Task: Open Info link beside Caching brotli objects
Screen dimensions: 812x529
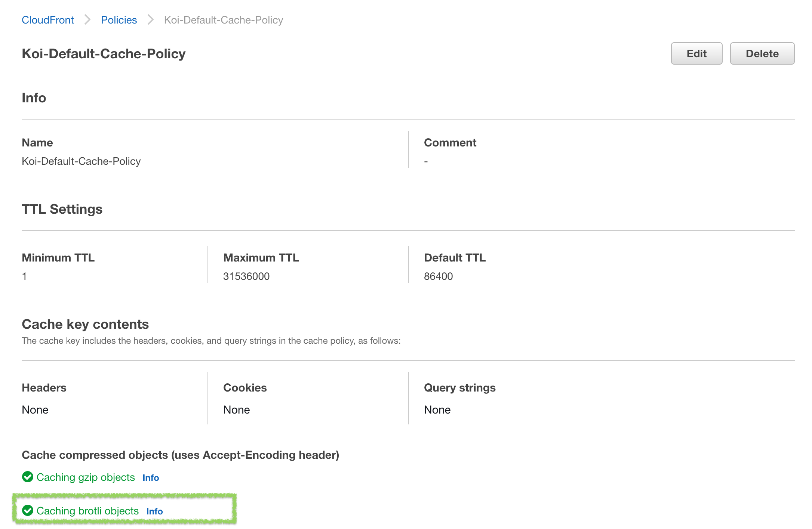Action: coord(154,511)
